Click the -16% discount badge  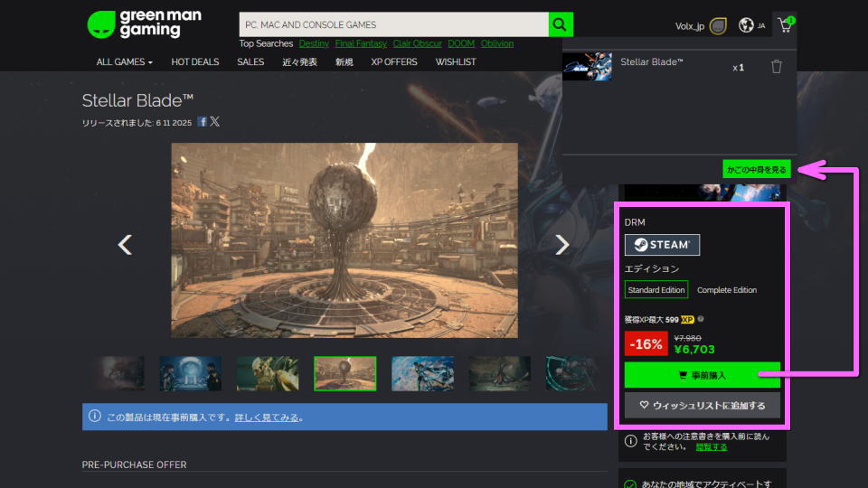click(x=646, y=343)
